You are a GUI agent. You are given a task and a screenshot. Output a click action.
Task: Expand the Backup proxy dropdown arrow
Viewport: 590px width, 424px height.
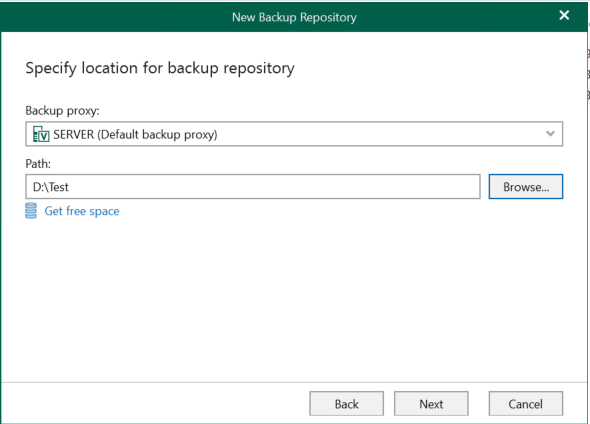pyautogui.click(x=550, y=134)
